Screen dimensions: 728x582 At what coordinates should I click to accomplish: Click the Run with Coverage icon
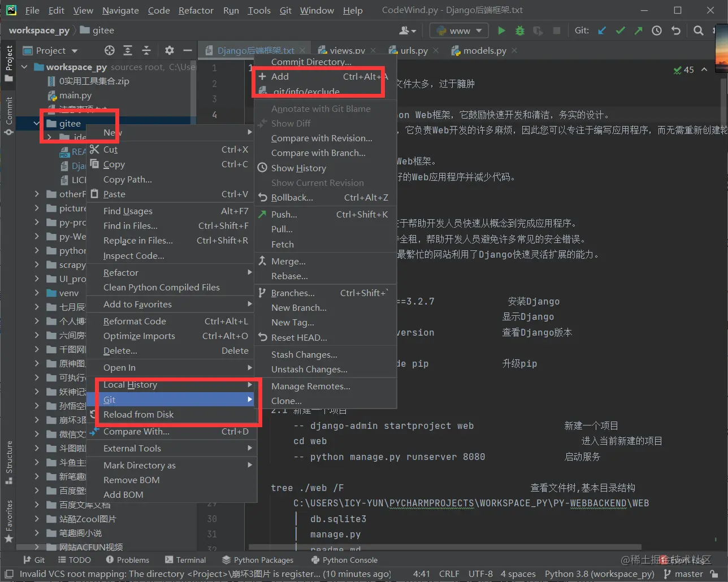tap(538, 31)
